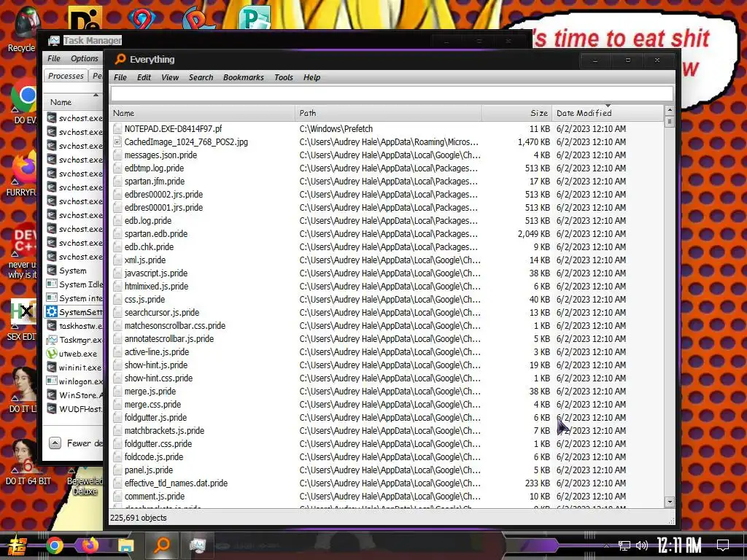This screenshot has height=560, width=747.
Task: Select utweb.exe icon in Task Manager
Action: point(52,354)
